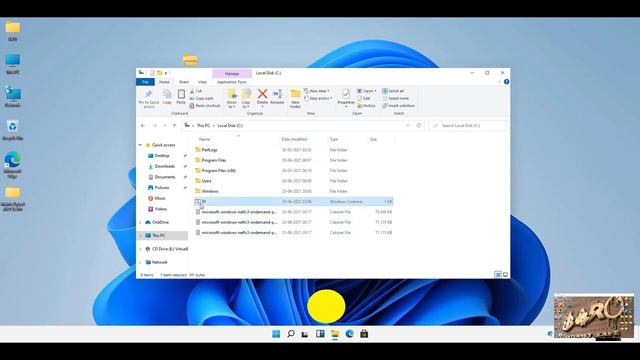Open the Customize Quick Access Toolbar dropdown
Image resolution: width=640 pixels, height=360 pixels.
coord(166,73)
